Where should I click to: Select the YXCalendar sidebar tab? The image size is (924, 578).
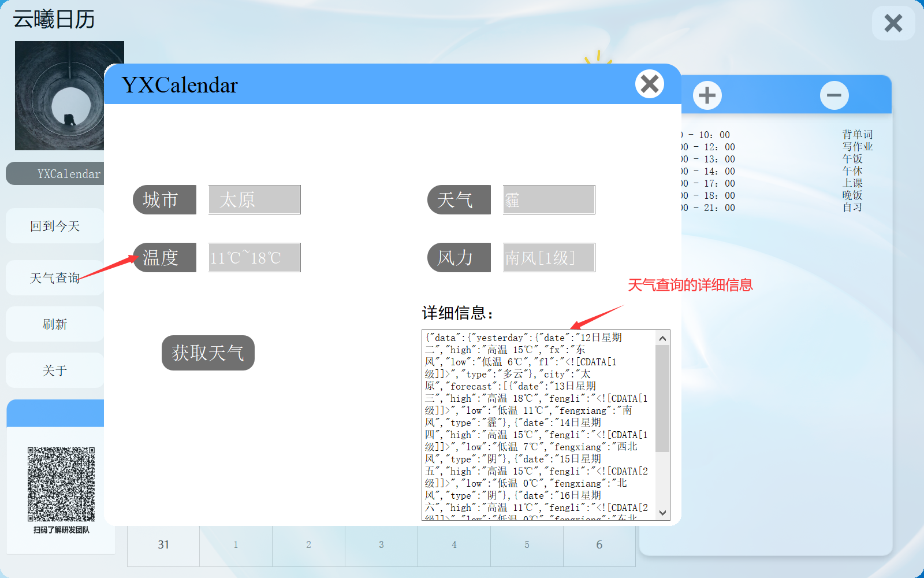pyautogui.click(x=54, y=173)
